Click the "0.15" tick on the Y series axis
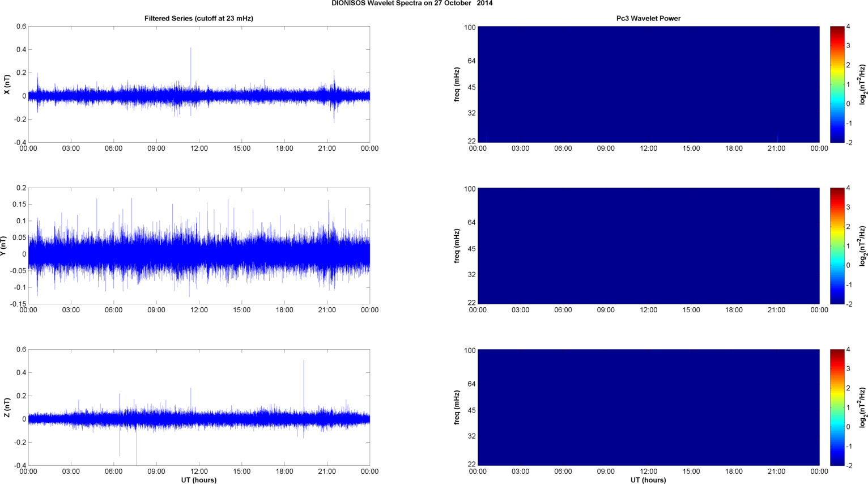Screen dimensions: 868x484 (19, 205)
